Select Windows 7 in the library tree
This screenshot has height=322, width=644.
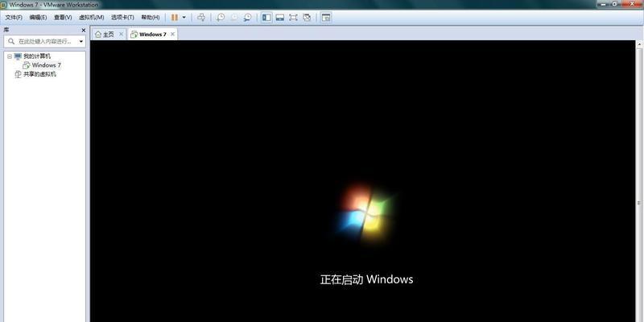coord(47,65)
